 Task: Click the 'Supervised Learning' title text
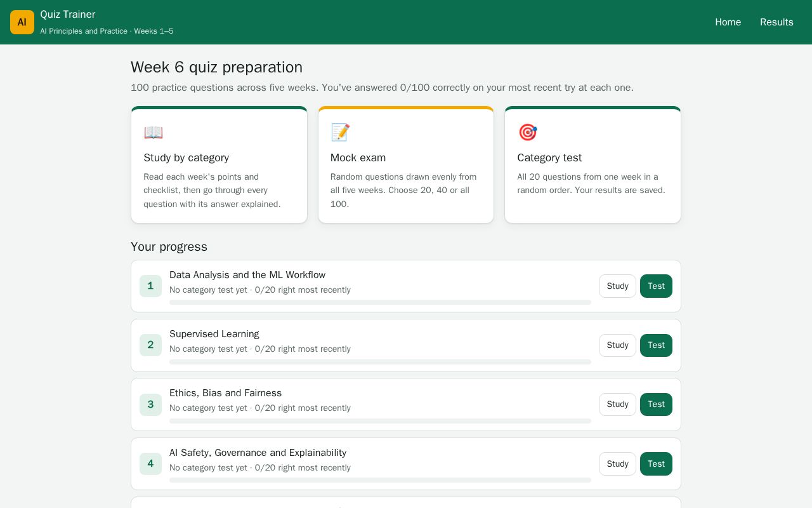click(214, 334)
